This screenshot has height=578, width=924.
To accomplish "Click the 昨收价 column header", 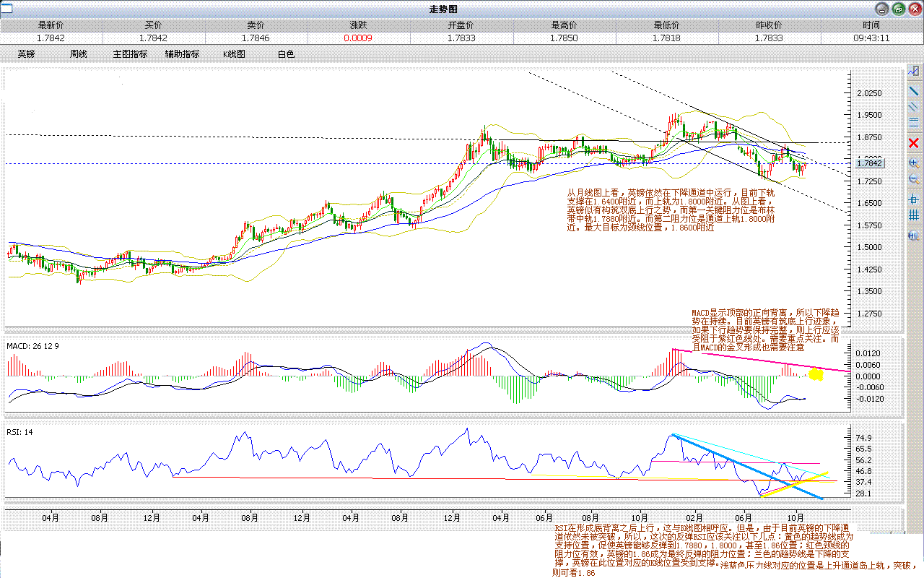I will click(x=769, y=25).
